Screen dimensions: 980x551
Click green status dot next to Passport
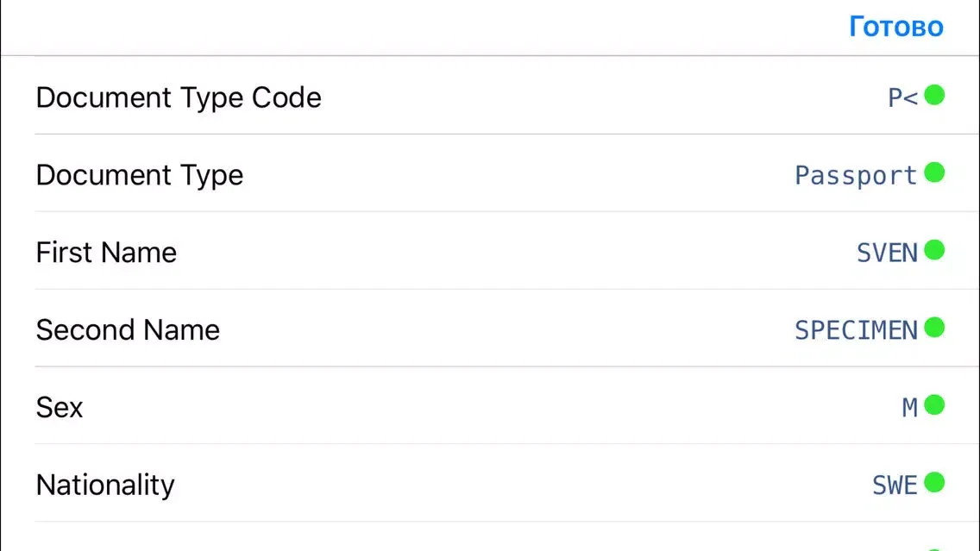coord(934,173)
